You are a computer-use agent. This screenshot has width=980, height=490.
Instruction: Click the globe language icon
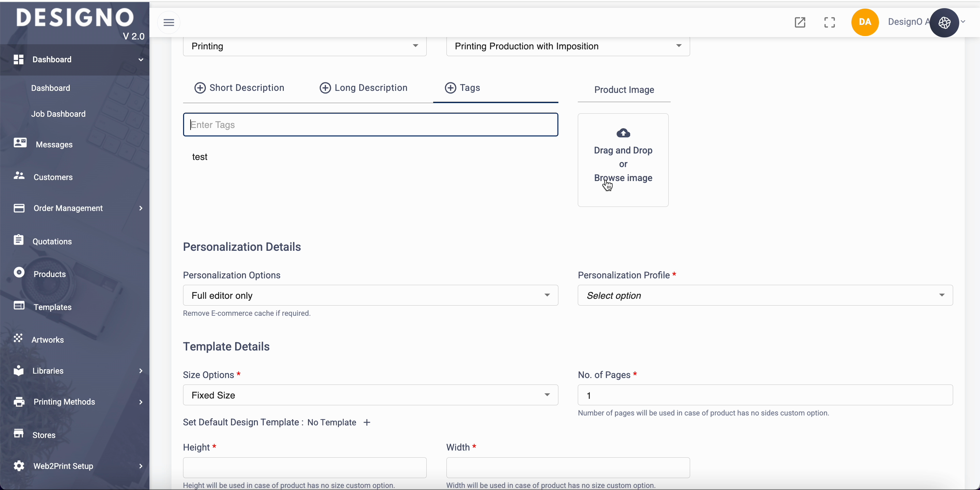[944, 23]
